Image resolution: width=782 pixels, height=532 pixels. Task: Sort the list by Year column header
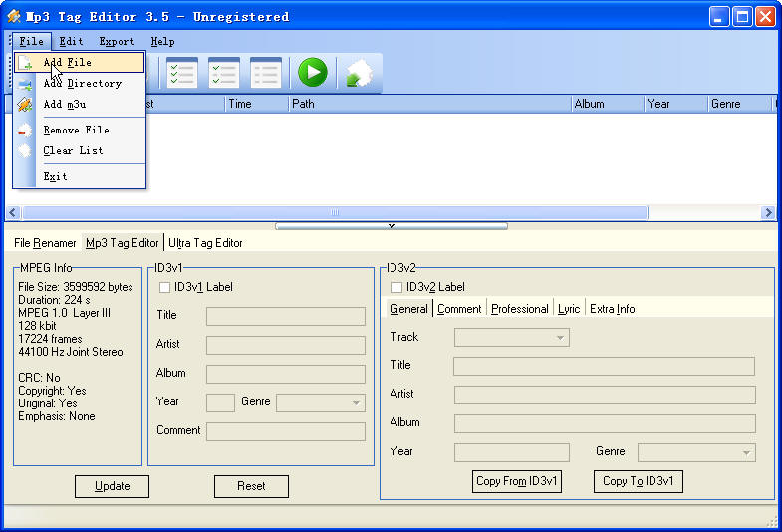pyautogui.click(x=675, y=104)
